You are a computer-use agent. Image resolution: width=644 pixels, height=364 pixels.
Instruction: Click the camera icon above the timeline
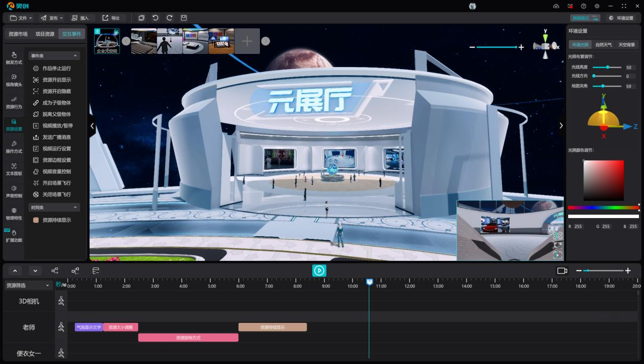562,271
